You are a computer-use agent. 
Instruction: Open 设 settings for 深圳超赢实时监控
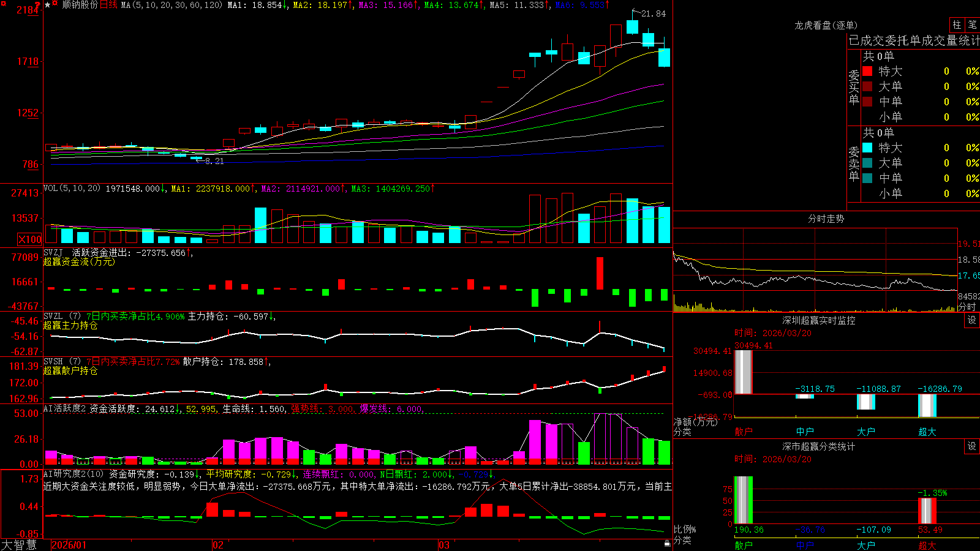(972, 320)
